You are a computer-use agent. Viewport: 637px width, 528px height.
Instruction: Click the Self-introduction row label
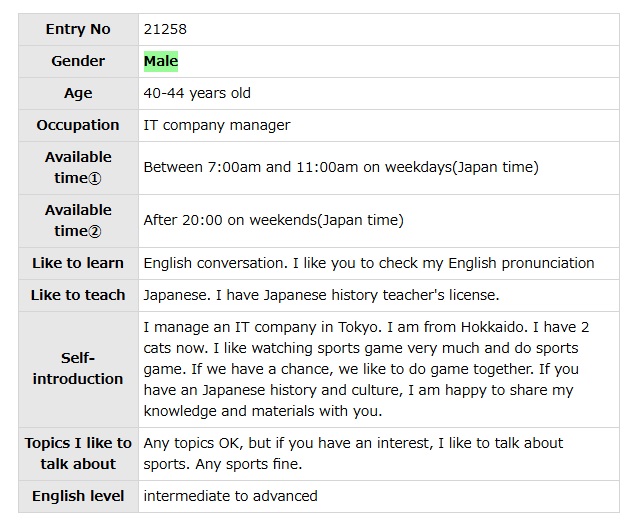(x=78, y=368)
